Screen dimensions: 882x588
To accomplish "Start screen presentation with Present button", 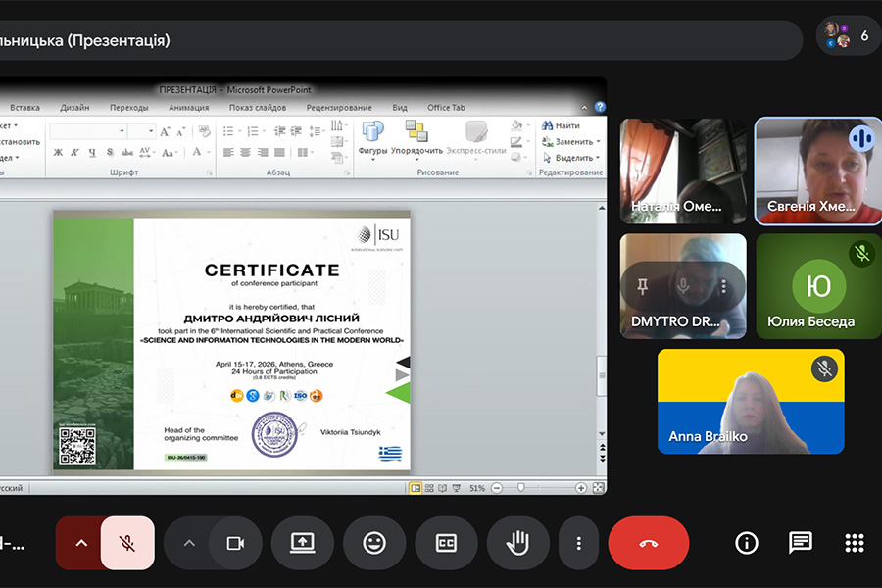I will point(302,543).
